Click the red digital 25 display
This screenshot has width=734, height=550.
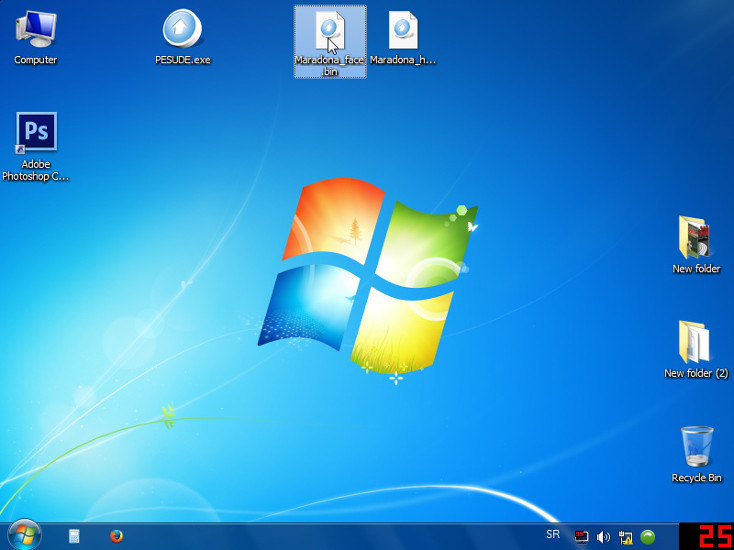point(707,536)
